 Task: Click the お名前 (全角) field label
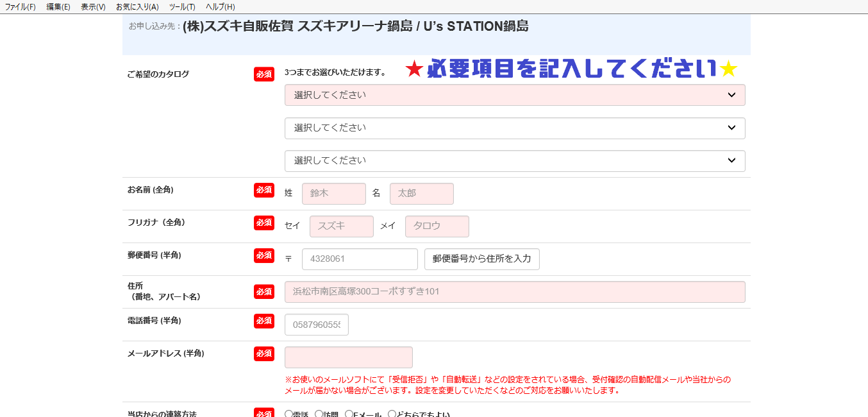[151, 190]
